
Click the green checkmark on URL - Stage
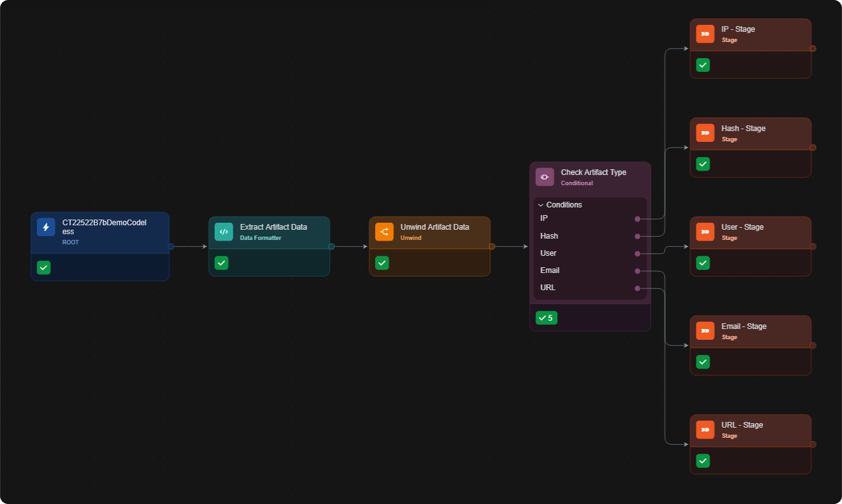tap(703, 461)
